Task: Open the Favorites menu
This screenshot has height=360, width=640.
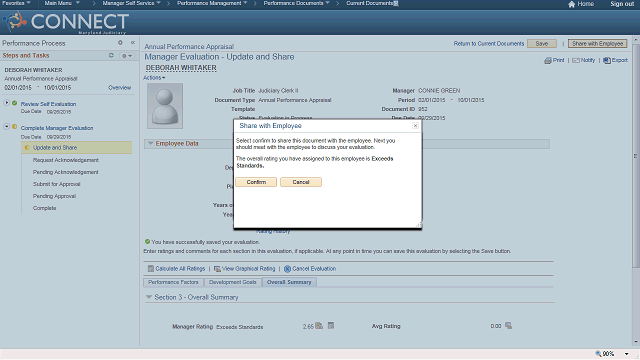Action: click(x=16, y=3)
